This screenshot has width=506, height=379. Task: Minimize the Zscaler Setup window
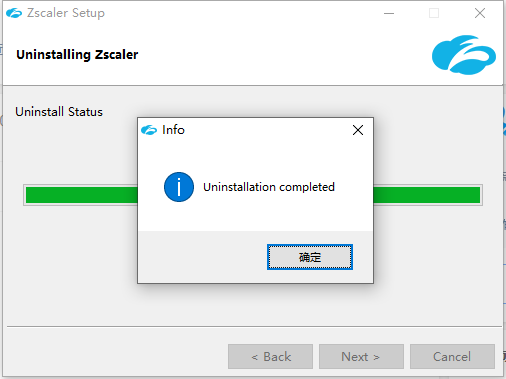(389, 13)
